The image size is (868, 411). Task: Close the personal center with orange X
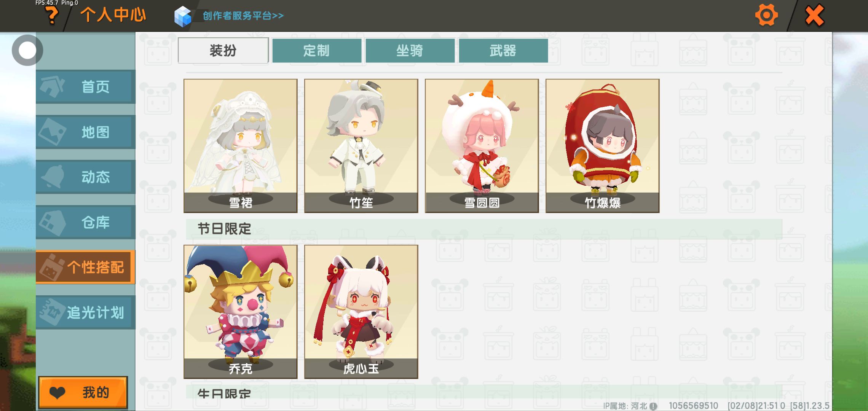click(815, 16)
